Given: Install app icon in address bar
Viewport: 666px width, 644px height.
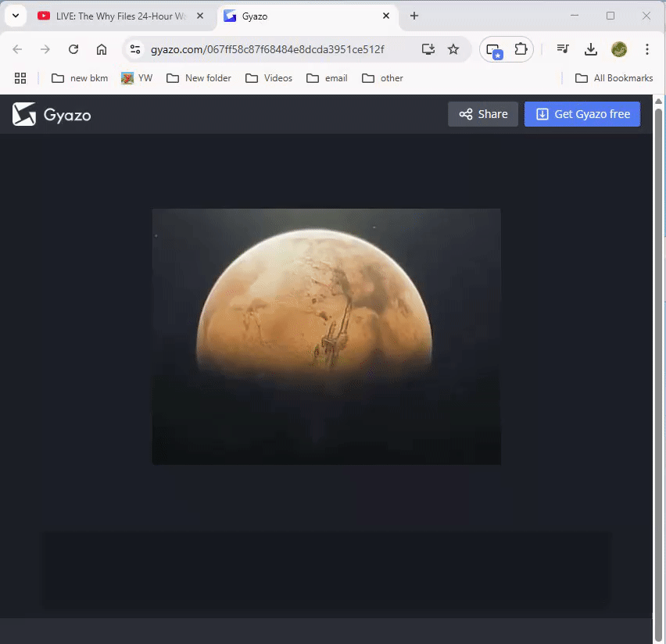Looking at the screenshot, I should pyautogui.click(x=428, y=49).
